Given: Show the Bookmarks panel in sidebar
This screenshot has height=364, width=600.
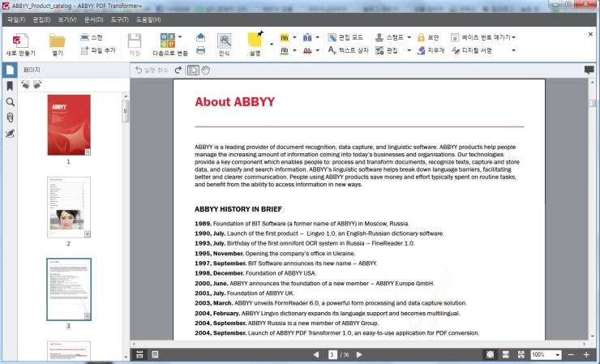Looking at the screenshot, I should 10,86.
